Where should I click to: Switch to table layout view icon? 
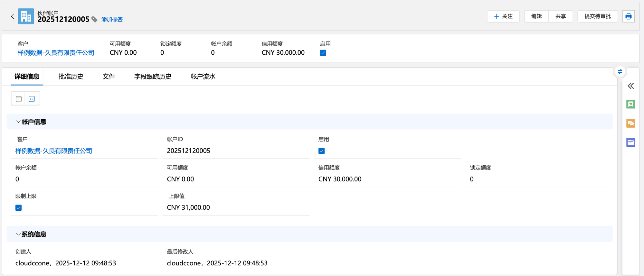point(18,99)
